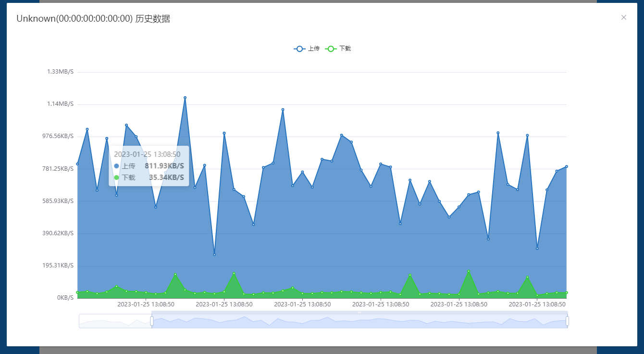
Task: Click the unselected left portion of the zoom bar
Action: pos(115,321)
